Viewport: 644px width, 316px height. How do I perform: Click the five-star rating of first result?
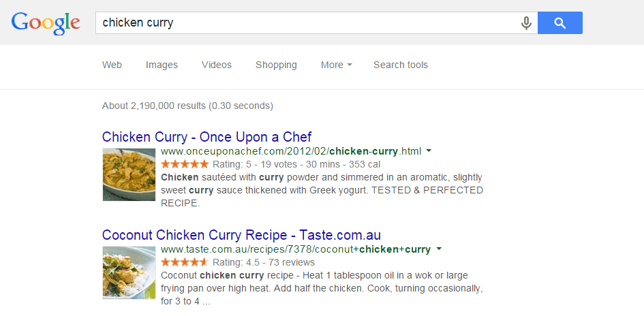tap(185, 165)
